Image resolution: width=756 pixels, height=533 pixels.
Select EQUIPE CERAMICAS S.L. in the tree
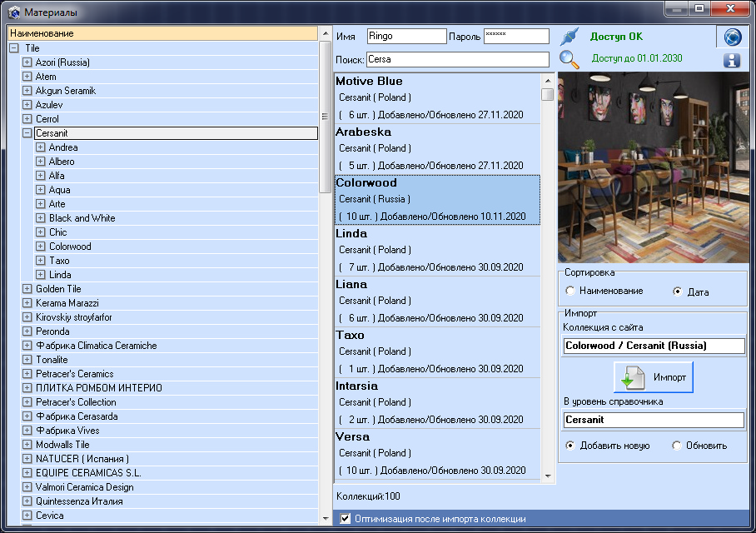tap(88, 473)
